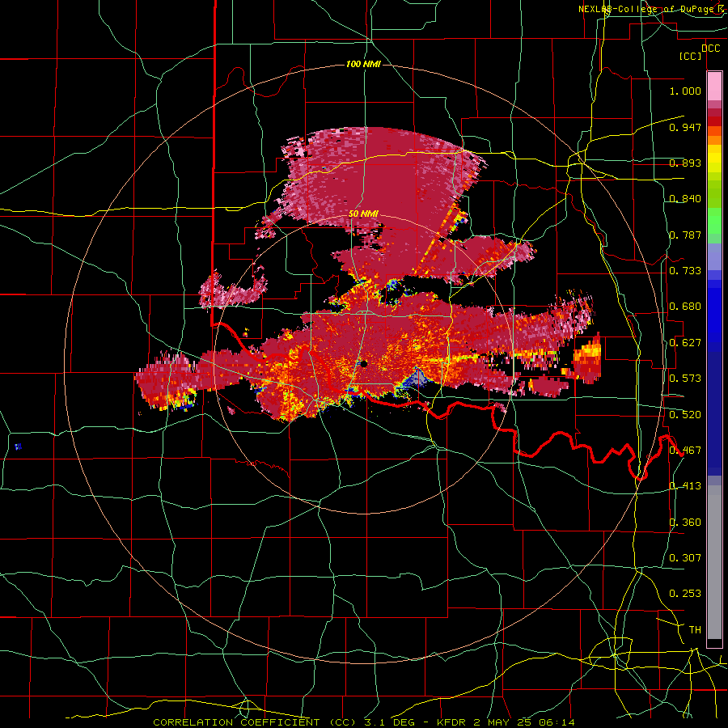This screenshot has height=728, width=728.
Task: Click the DCC label above the color bar
Action: click(x=710, y=49)
